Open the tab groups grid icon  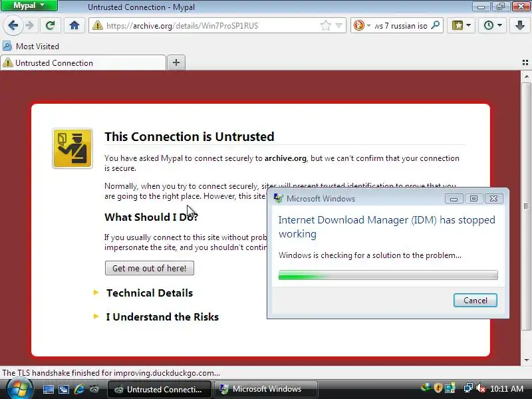tap(525, 63)
